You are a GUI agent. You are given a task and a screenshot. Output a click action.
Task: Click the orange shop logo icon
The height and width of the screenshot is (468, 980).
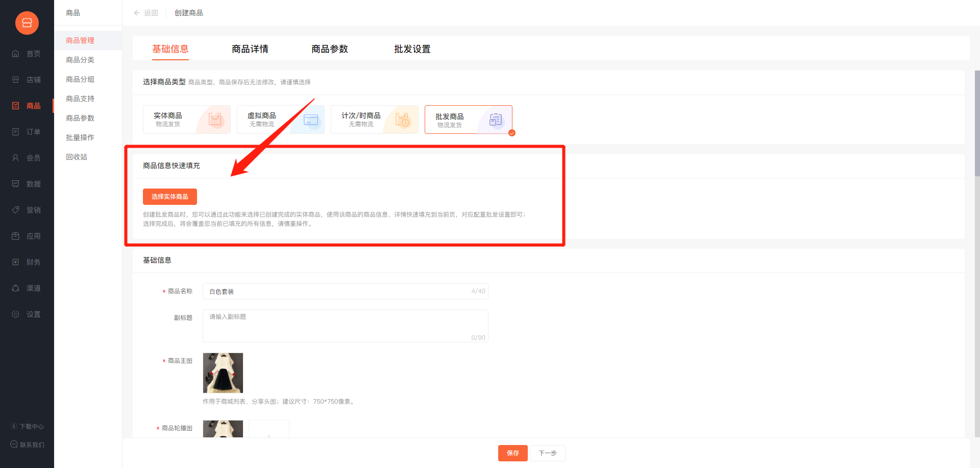coord(27,23)
